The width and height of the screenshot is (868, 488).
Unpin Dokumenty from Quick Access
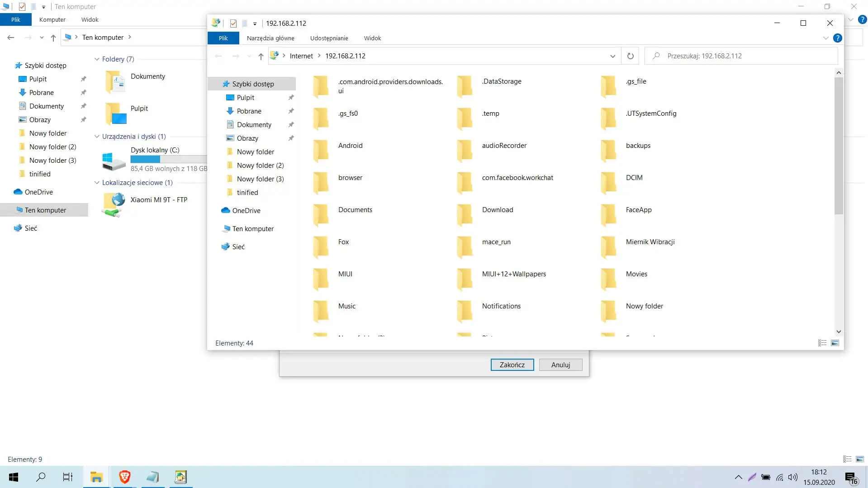coord(291,124)
